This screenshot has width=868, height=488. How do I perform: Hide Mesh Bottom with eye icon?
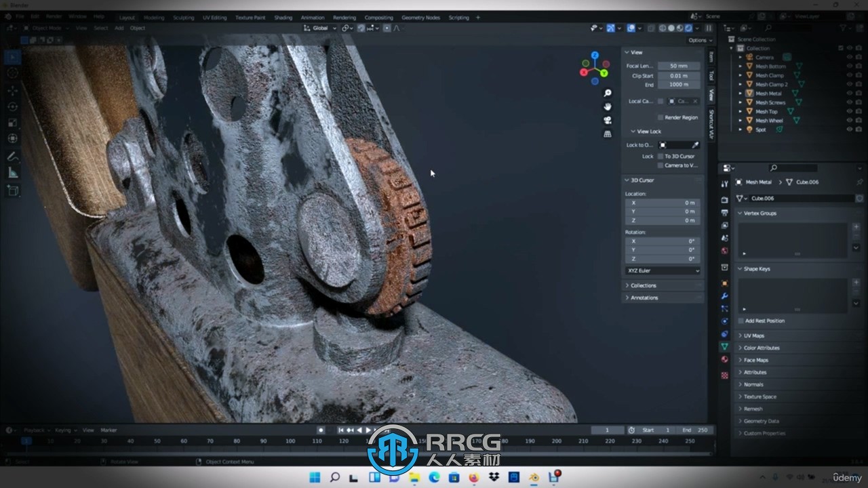pos(849,66)
